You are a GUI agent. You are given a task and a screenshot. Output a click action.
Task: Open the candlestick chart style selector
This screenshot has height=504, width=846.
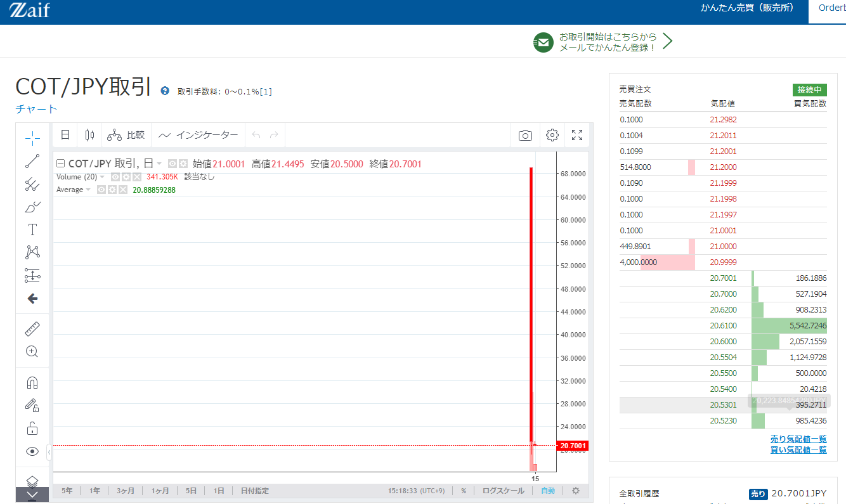89,135
